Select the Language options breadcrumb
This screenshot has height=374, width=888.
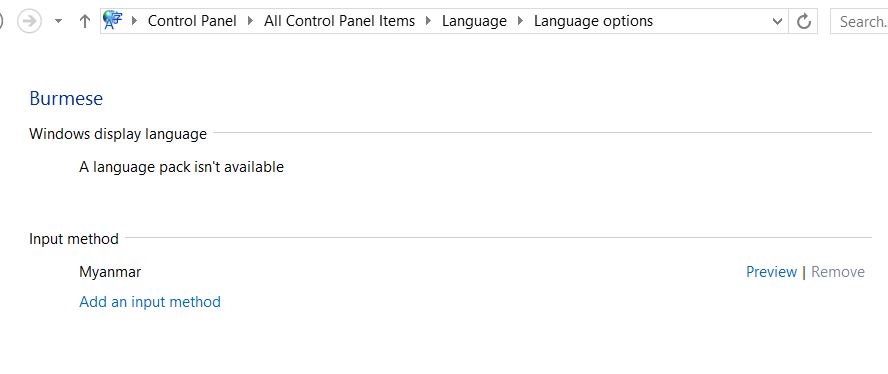point(594,22)
